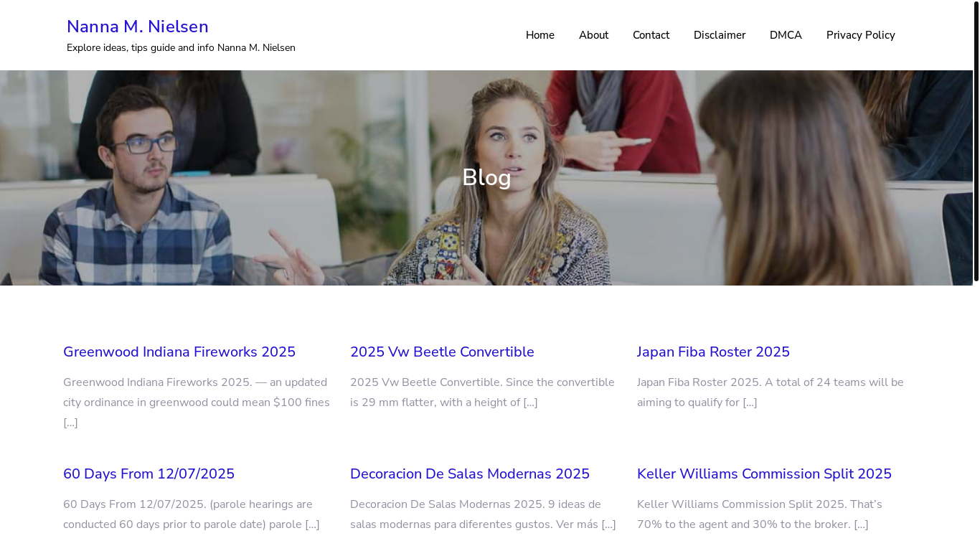Image resolution: width=980 pixels, height=551 pixels.
Task: Click the Blog heading on the banner
Action: coord(486,177)
